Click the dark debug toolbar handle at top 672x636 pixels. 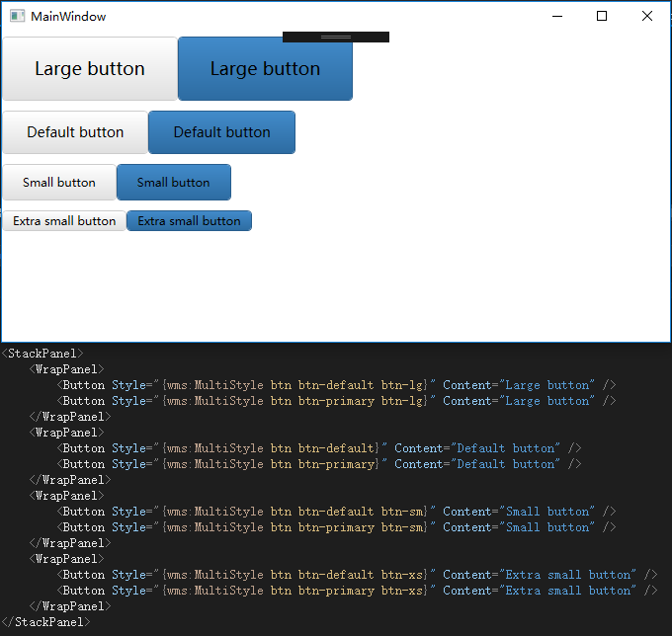click(336, 37)
